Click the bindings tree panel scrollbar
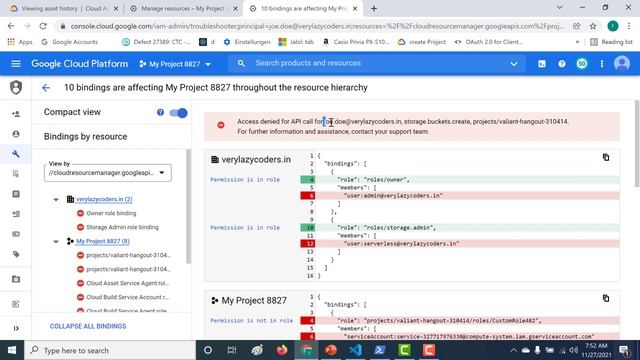This screenshot has height=360, width=640. (x=189, y=206)
